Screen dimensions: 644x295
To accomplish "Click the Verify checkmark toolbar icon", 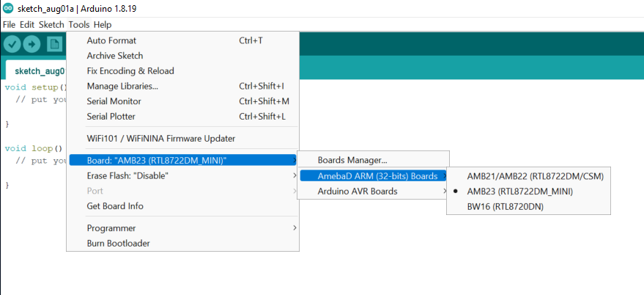I will [x=12, y=44].
